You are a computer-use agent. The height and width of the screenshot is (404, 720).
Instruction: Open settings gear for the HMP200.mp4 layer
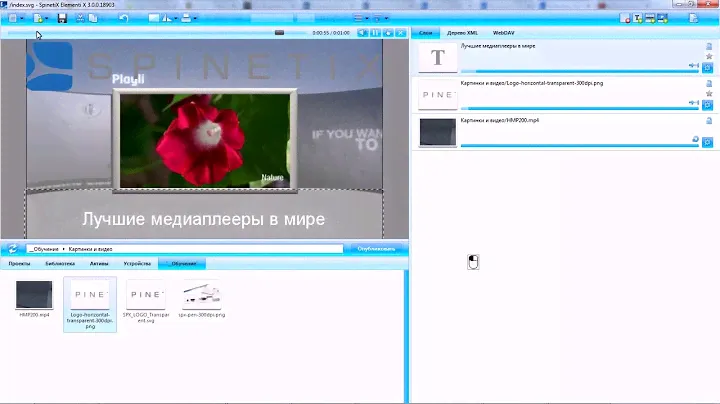tap(707, 143)
